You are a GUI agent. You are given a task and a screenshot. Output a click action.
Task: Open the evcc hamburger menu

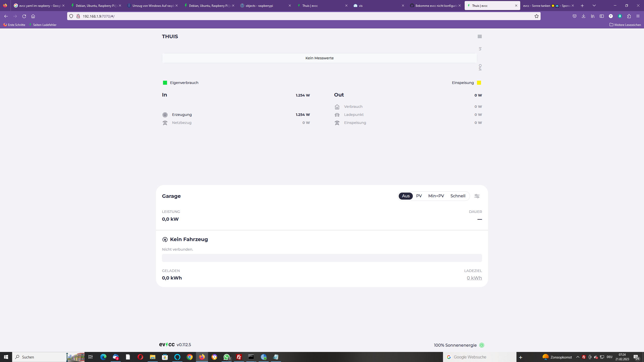480,36
